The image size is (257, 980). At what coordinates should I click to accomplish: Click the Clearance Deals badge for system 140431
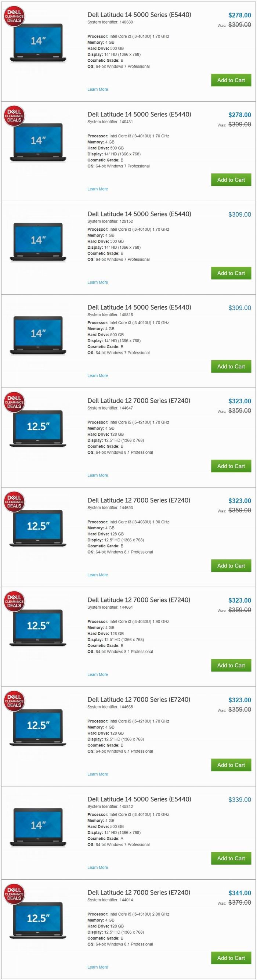coord(14,116)
